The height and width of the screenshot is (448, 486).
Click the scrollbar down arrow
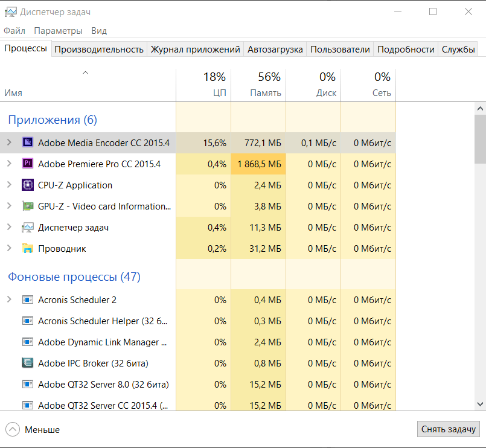click(480, 404)
